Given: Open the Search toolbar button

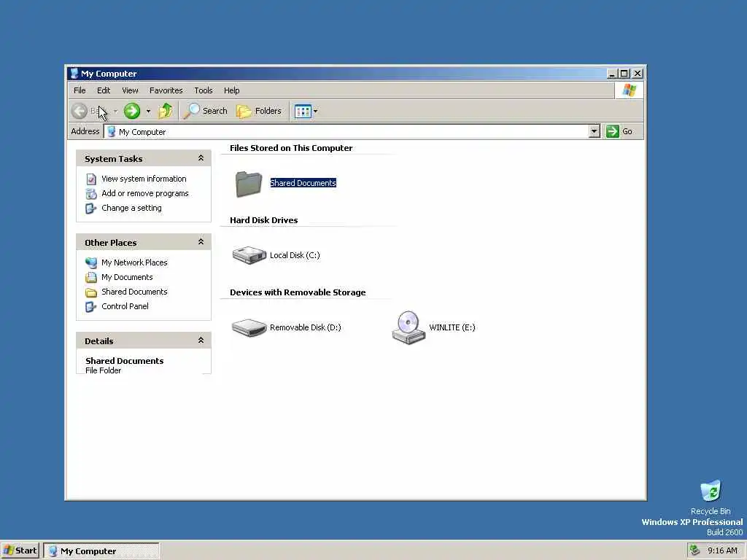Looking at the screenshot, I should (x=206, y=111).
